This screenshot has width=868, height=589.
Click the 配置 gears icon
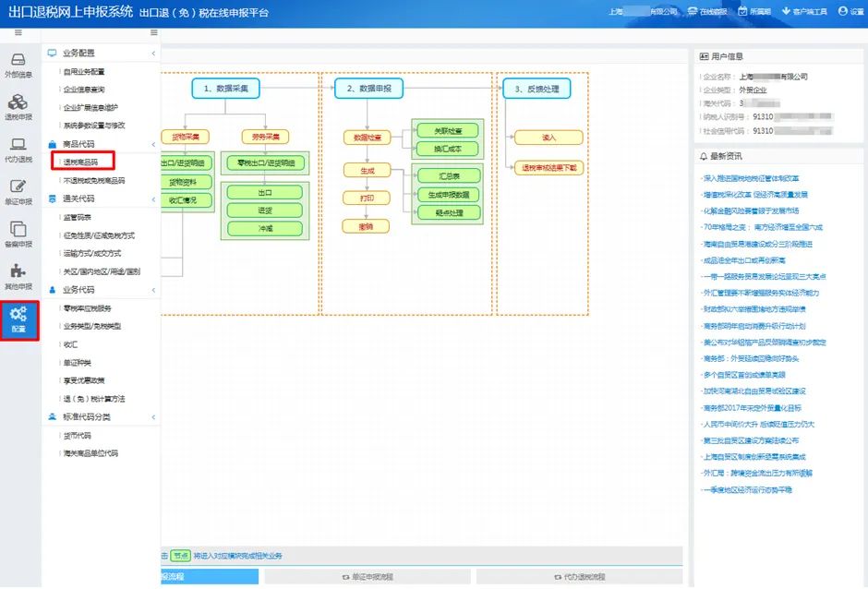pos(18,314)
